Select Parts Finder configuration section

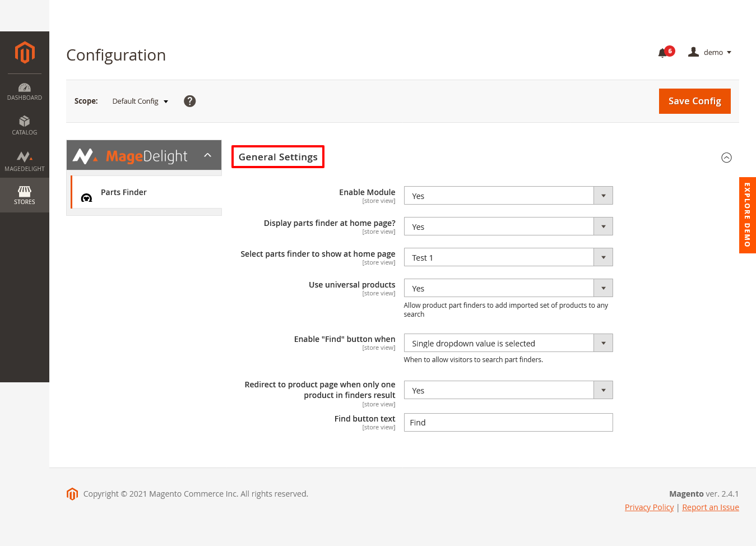coord(147,192)
